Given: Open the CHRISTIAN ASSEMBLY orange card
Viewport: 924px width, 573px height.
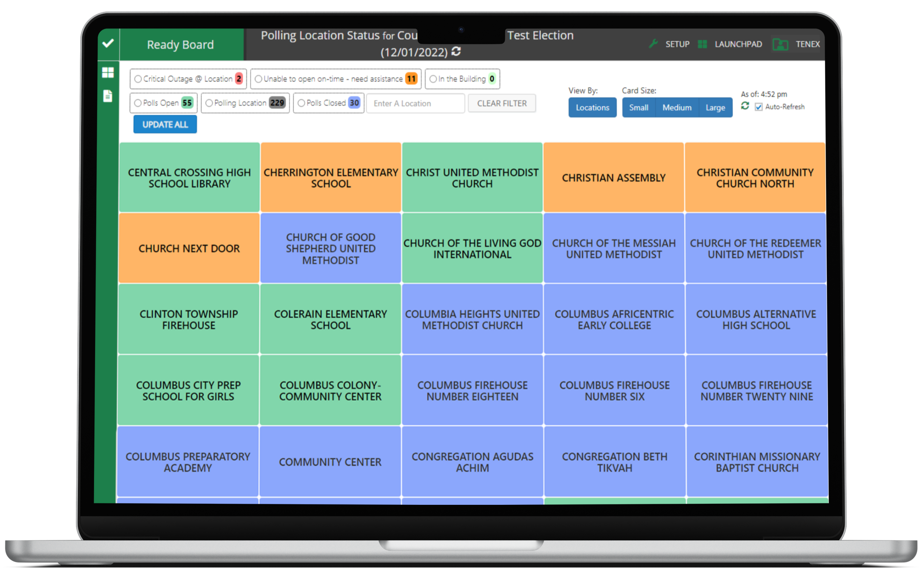Looking at the screenshot, I should pyautogui.click(x=614, y=178).
